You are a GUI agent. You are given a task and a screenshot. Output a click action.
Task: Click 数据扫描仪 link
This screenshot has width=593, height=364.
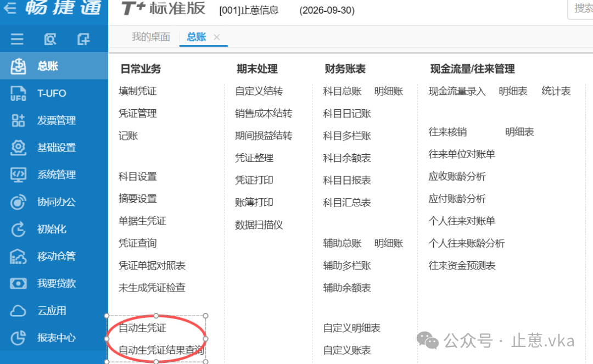tap(259, 225)
